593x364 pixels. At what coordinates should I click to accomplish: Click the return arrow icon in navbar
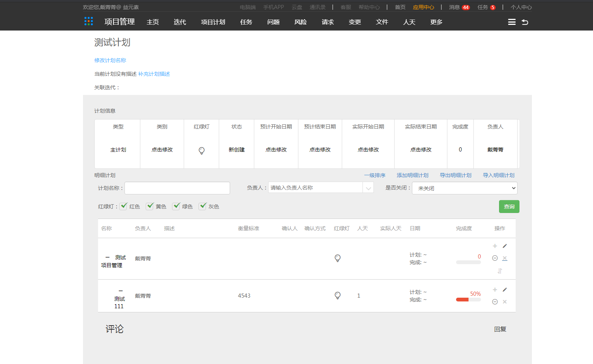point(525,22)
